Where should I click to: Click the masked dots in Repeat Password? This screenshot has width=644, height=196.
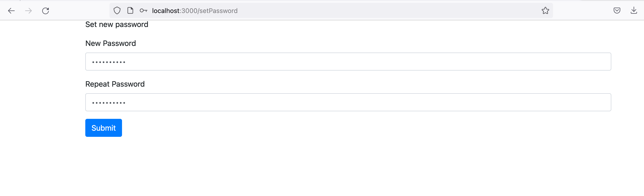[109, 103]
